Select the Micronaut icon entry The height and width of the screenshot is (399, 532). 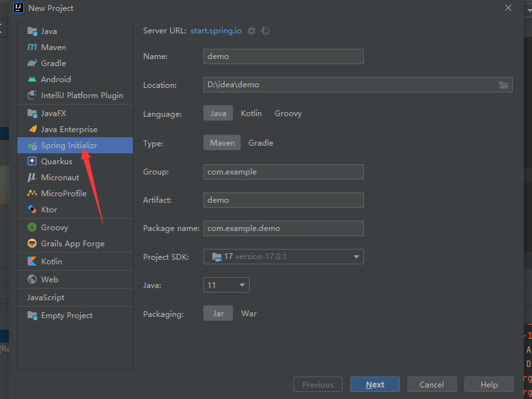32,177
